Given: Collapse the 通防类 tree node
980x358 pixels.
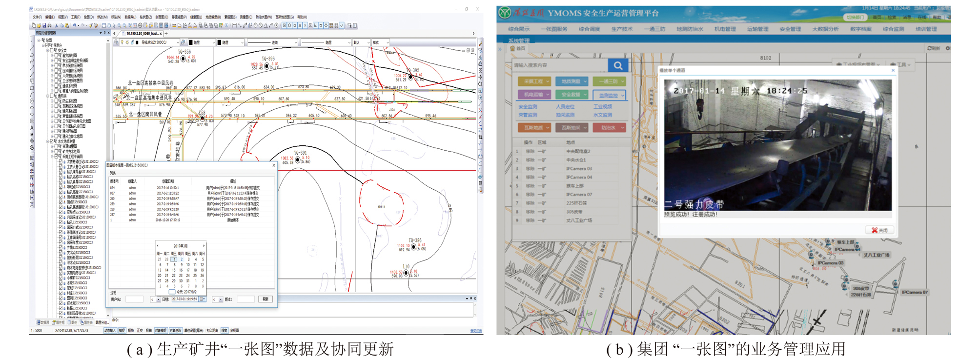Looking at the screenshot, I should point(47,96).
